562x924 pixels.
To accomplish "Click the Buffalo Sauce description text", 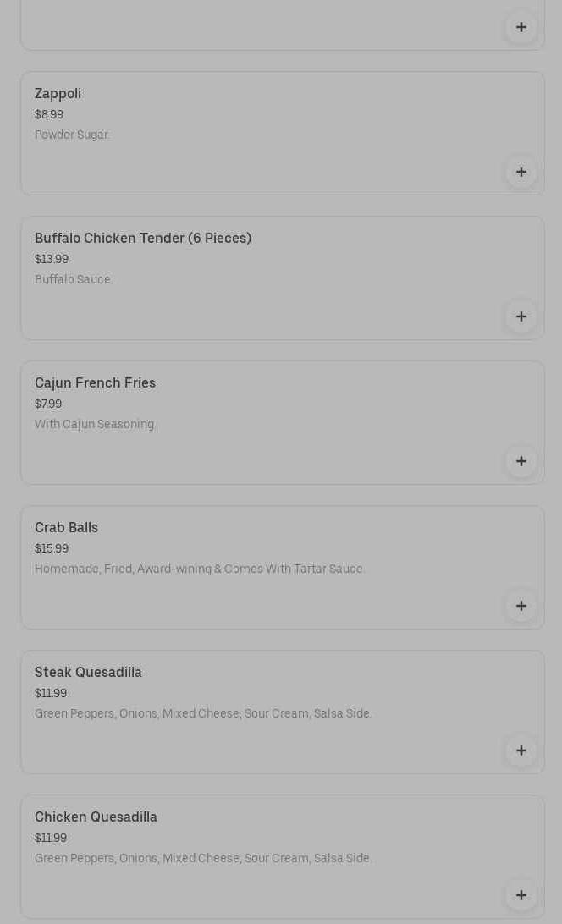I will click(x=73, y=280).
